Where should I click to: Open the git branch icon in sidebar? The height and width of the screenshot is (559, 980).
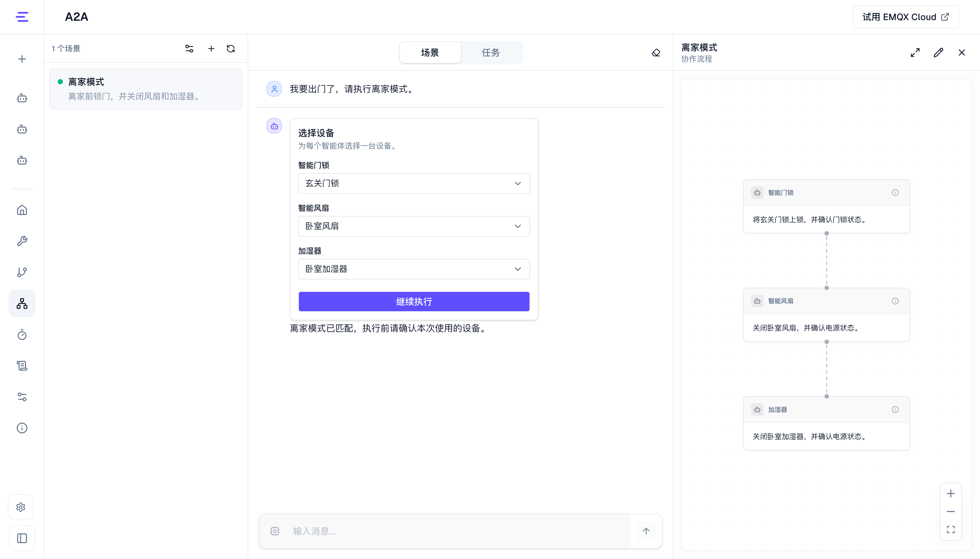point(22,272)
